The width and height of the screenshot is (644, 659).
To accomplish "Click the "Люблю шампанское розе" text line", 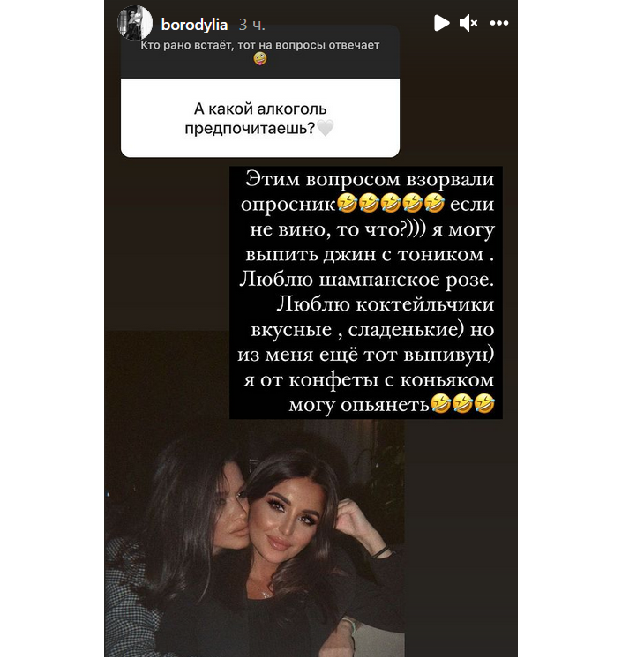I will pyautogui.click(x=366, y=280).
